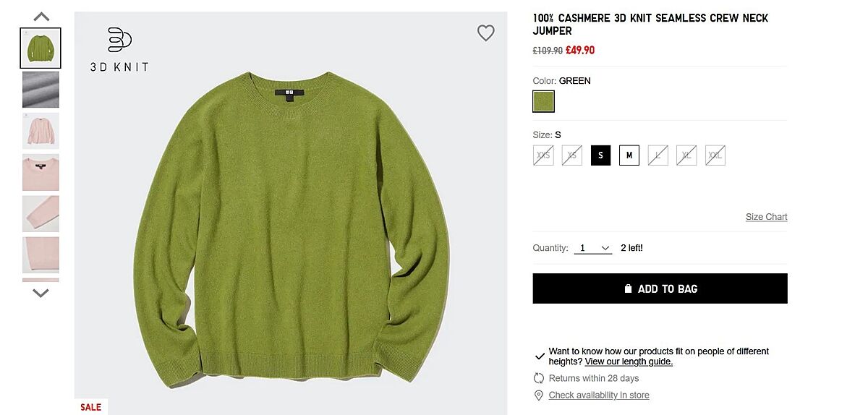This screenshot has width=868, height=415.
Task: Add jumper to wishlist with heart icon
Action: pos(485,33)
